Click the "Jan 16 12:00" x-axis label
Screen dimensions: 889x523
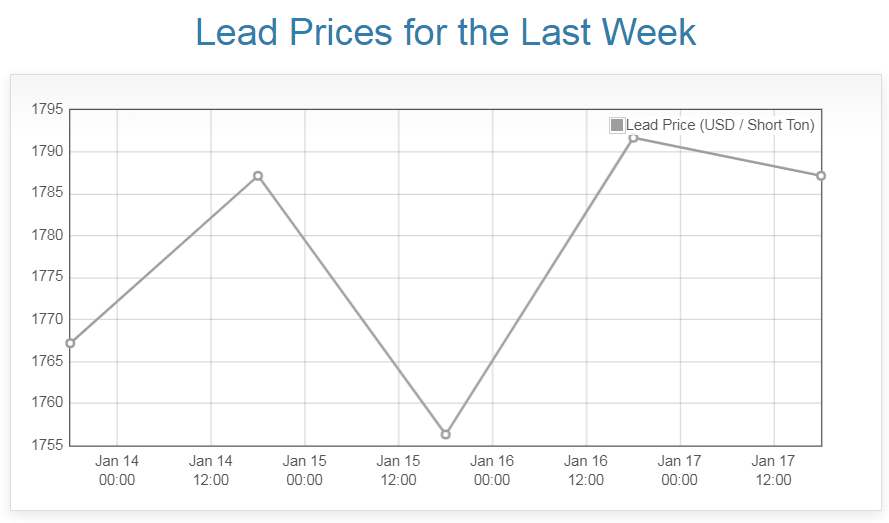point(586,471)
